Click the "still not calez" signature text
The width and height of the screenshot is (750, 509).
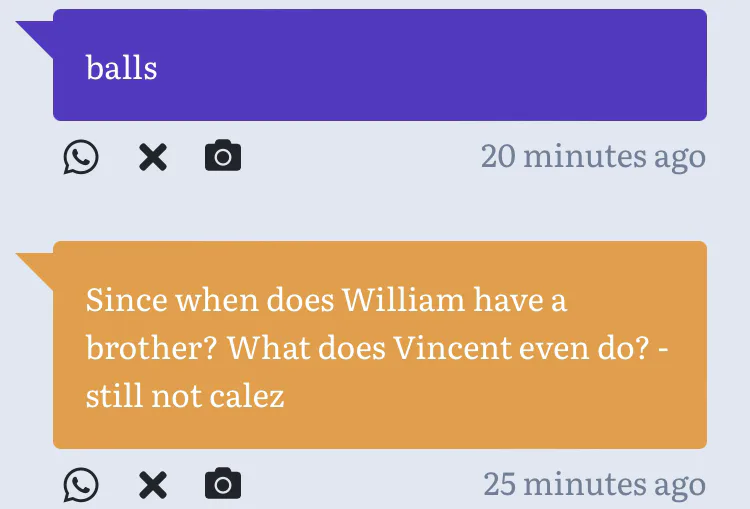click(x=185, y=396)
